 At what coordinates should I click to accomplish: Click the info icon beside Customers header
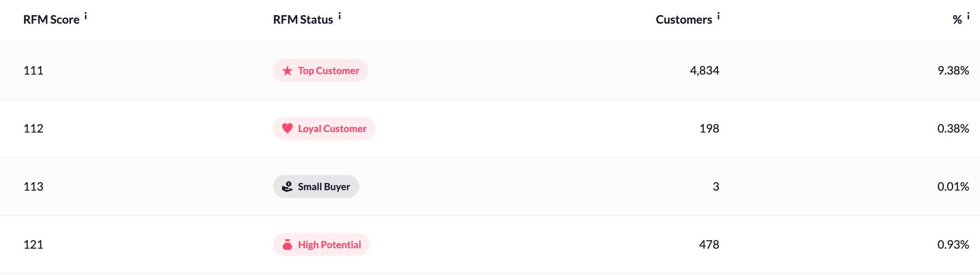(x=718, y=16)
